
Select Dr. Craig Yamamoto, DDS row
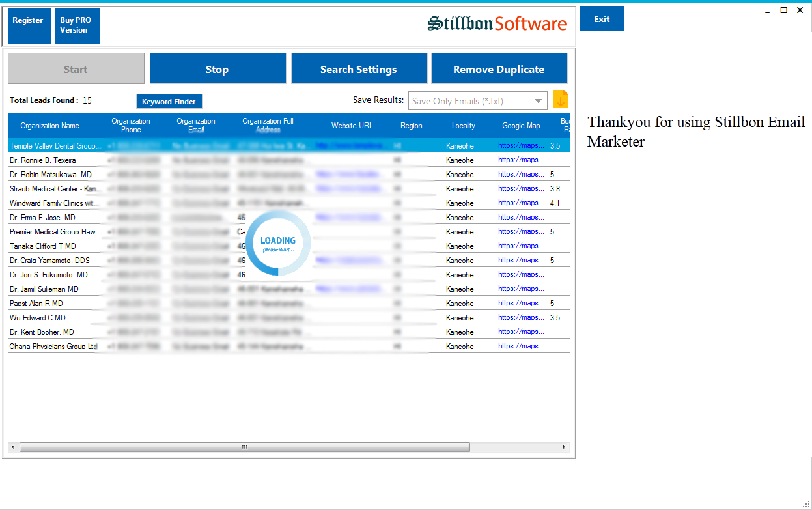click(x=288, y=261)
